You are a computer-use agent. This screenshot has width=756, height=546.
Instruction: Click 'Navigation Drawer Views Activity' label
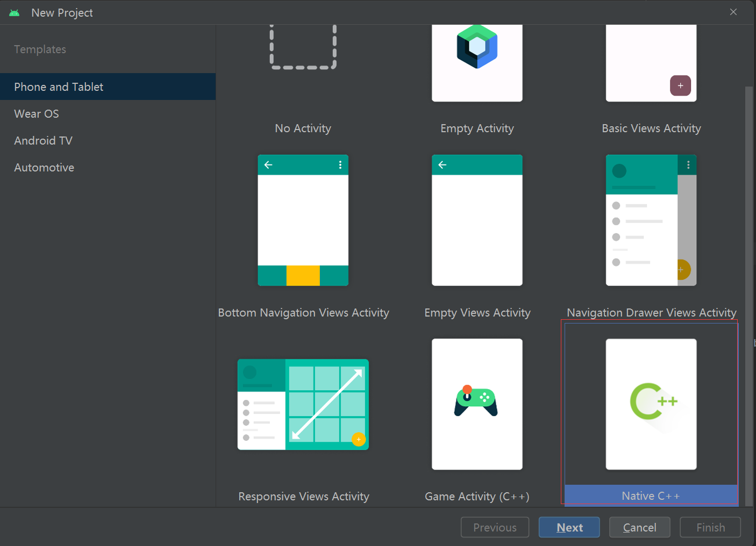[x=651, y=313]
